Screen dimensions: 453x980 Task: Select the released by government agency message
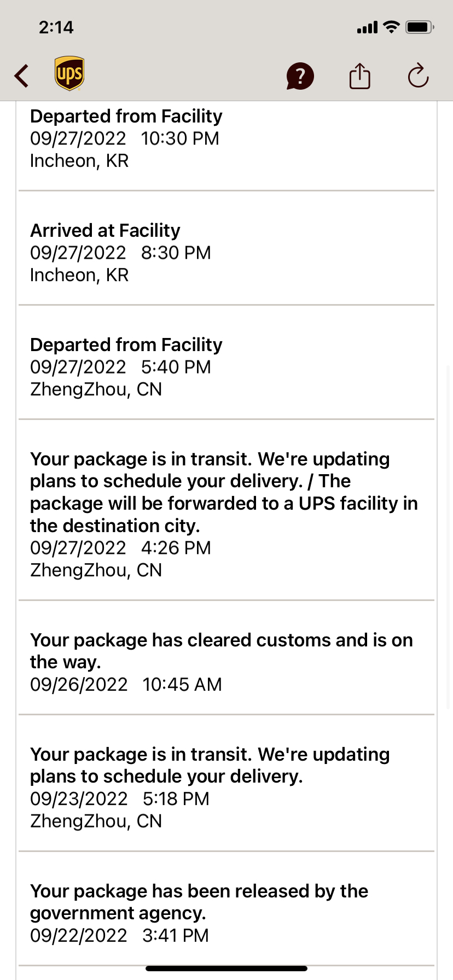tap(199, 902)
